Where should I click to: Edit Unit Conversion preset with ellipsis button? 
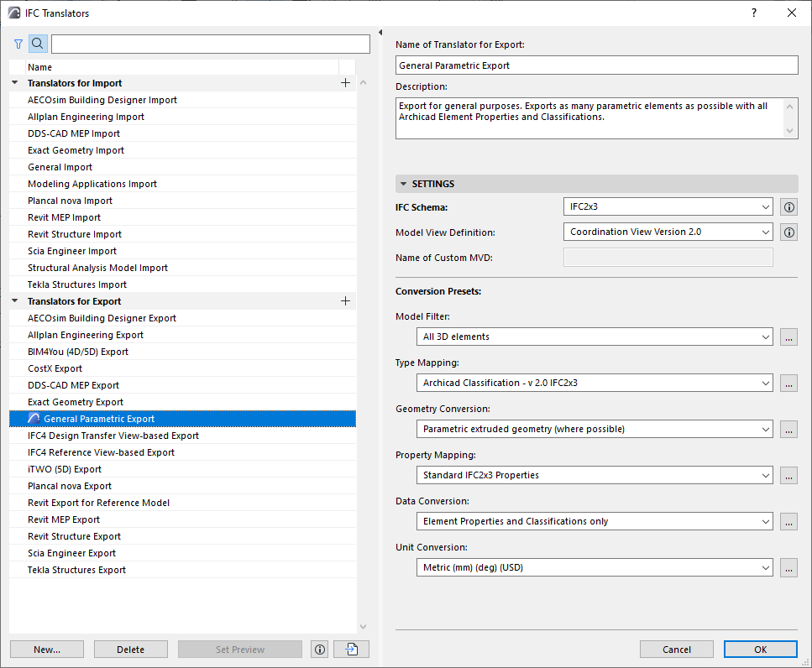[788, 567]
